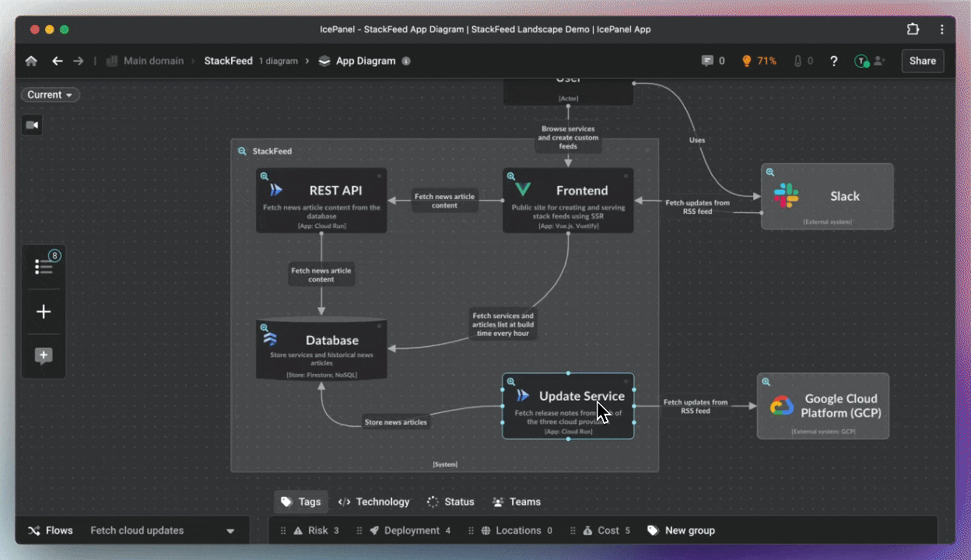Toggle the Deployment tag group
This screenshot has width=971, height=560.
coord(411,530)
